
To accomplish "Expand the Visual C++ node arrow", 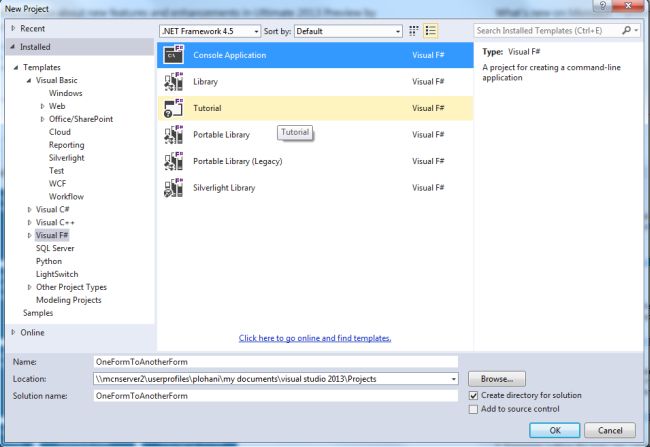I will click(29, 222).
